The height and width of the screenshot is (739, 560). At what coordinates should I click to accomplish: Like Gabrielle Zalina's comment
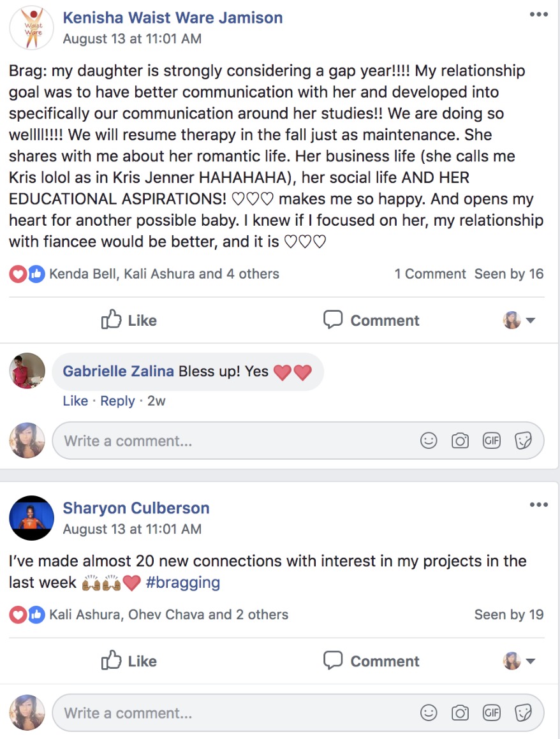coord(75,400)
